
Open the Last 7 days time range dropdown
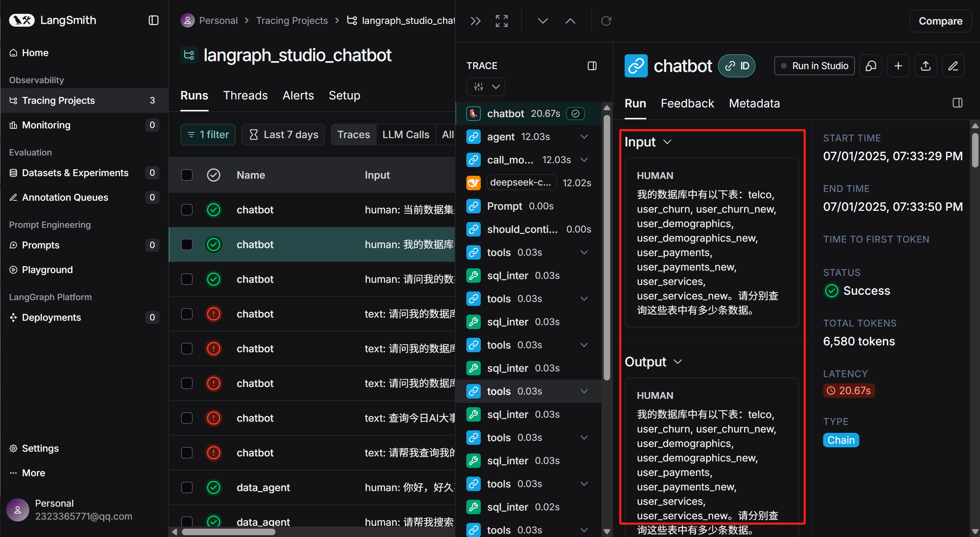point(283,135)
